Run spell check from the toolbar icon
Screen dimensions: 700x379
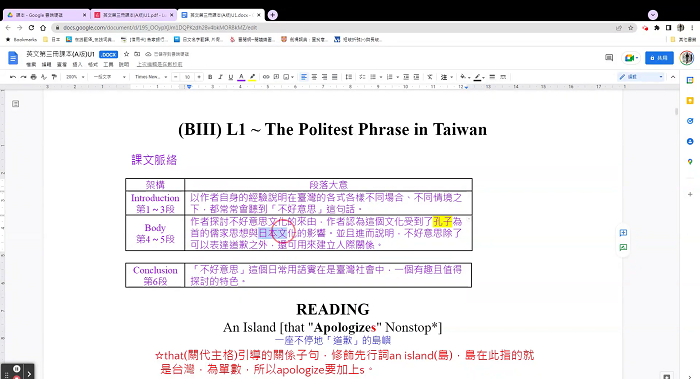44,77
